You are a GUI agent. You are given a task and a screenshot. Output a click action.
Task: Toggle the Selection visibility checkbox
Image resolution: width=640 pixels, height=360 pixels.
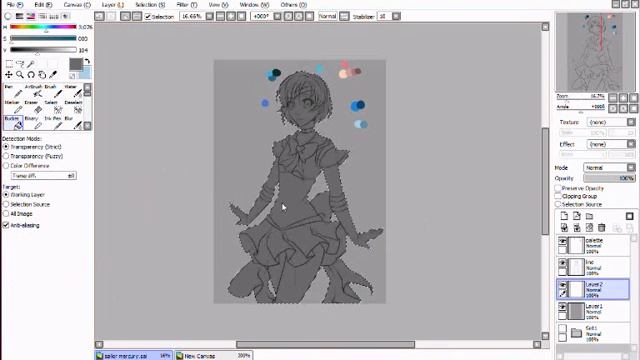[x=148, y=17]
